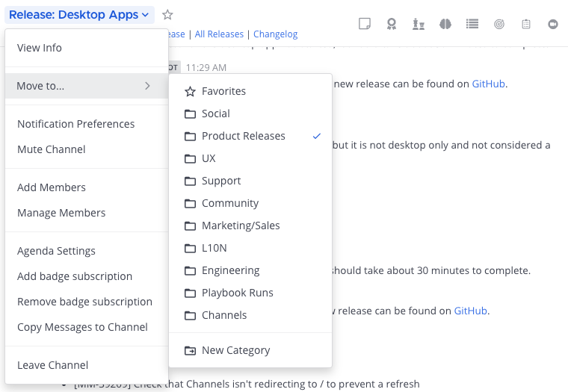The height and width of the screenshot is (392, 568).
Task: Choose Leave Channel from the menu
Action: 53,365
